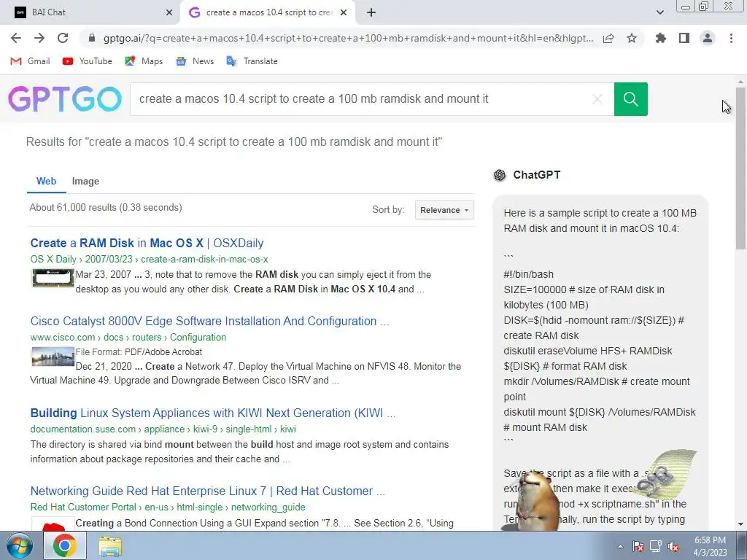The height and width of the screenshot is (560, 747).
Task: Click the page vertical scrollbar thumb
Action: coord(740,168)
